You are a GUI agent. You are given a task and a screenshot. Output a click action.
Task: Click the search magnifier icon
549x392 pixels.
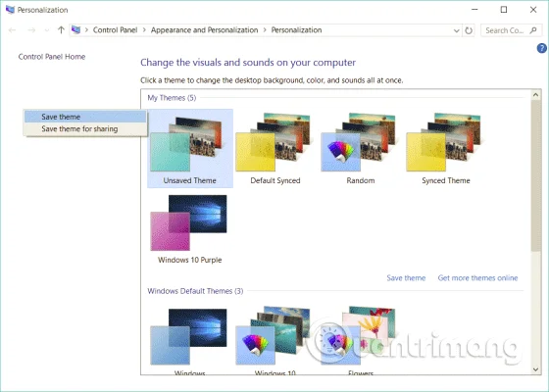(533, 30)
